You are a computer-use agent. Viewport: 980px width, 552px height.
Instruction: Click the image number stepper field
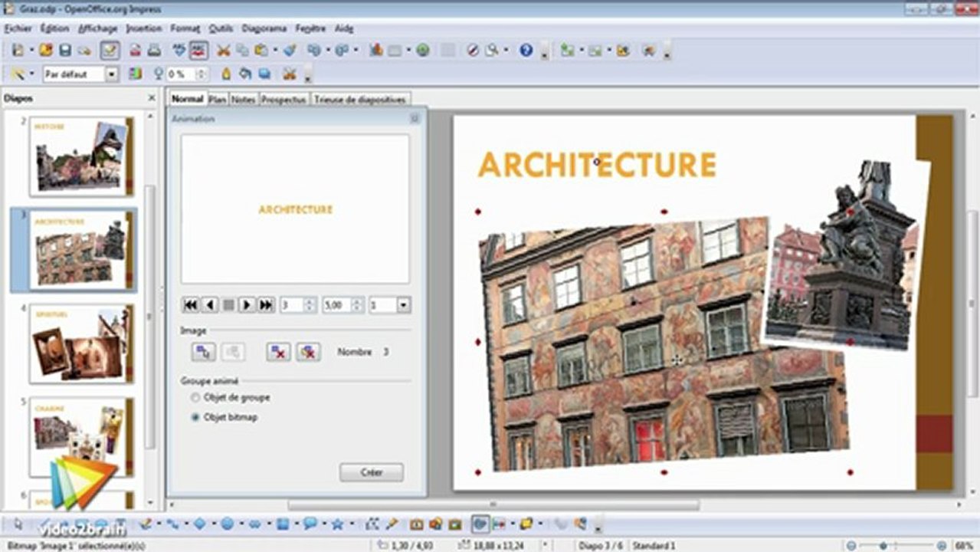pyautogui.click(x=297, y=305)
